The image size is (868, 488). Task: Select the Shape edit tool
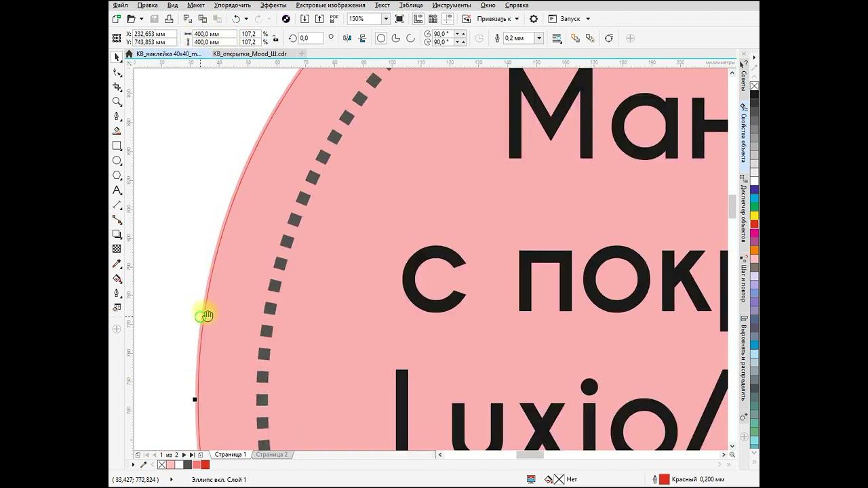point(117,73)
